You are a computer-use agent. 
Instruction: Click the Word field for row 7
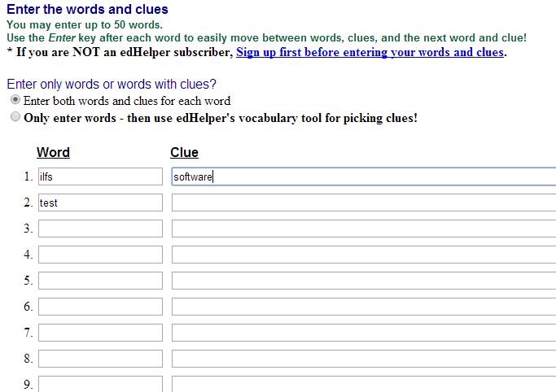pyautogui.click(x=100, y=333)
